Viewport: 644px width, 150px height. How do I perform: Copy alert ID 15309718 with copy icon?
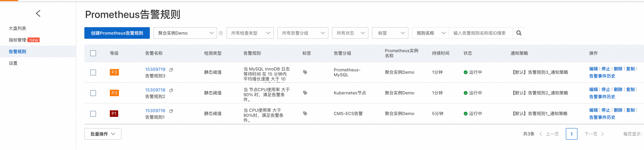[x=171, y=90]
